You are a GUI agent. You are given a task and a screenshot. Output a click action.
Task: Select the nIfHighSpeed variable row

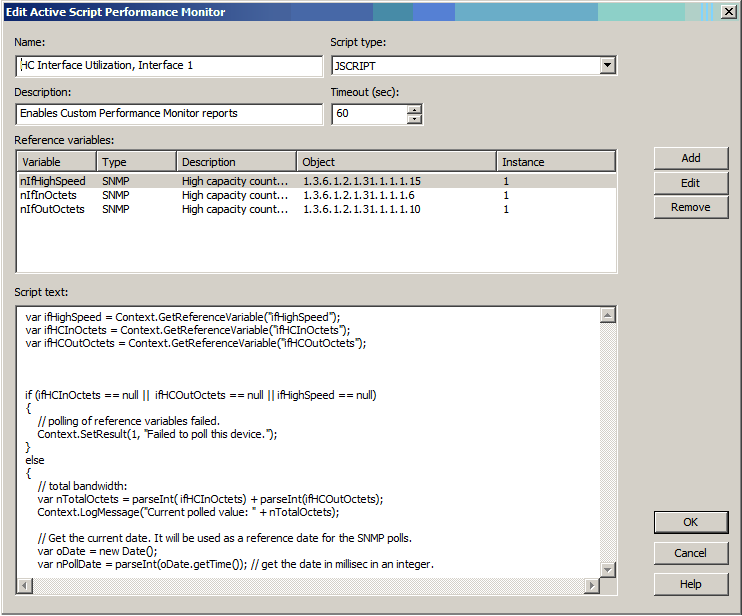point(53,181)
